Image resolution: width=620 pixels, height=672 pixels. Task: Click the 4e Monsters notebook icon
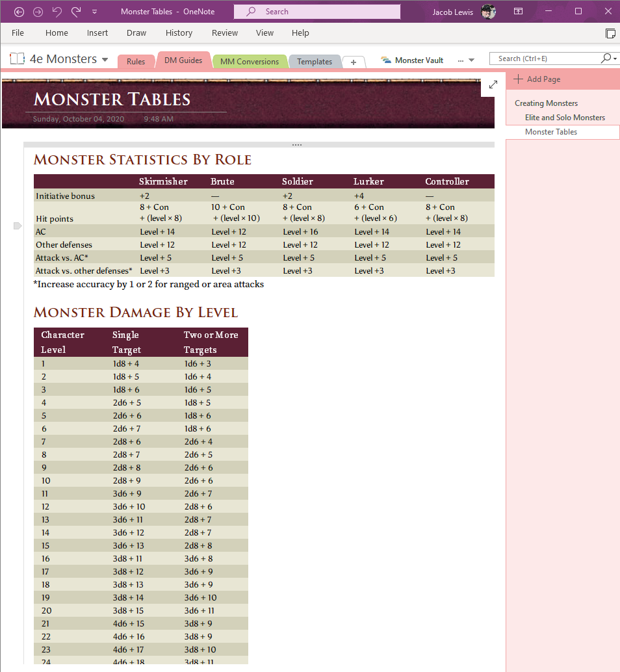click(18, 58)
